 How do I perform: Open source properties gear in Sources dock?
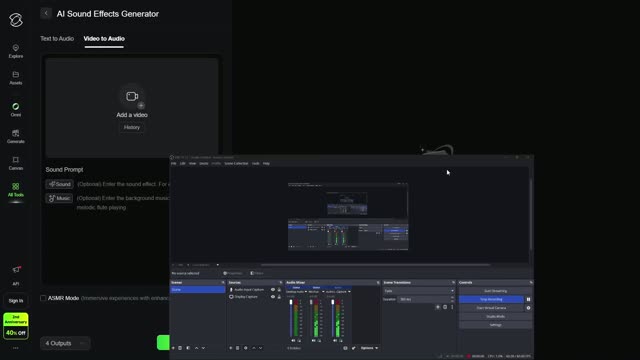pos(245,348)
